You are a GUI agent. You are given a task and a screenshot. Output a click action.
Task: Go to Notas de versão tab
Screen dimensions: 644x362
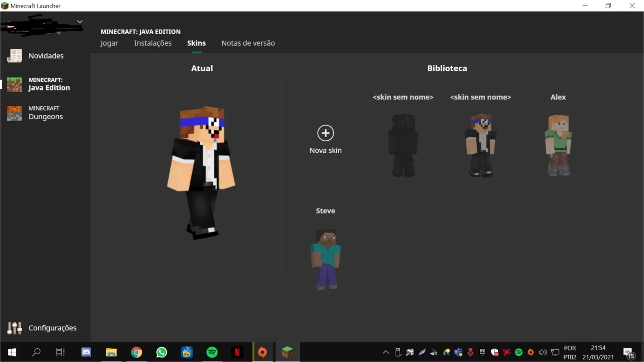tap(248, 43)
